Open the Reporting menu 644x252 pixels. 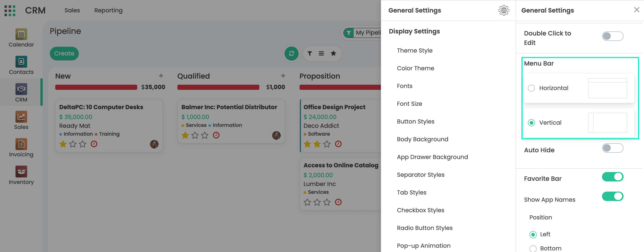tap(108, 11)
